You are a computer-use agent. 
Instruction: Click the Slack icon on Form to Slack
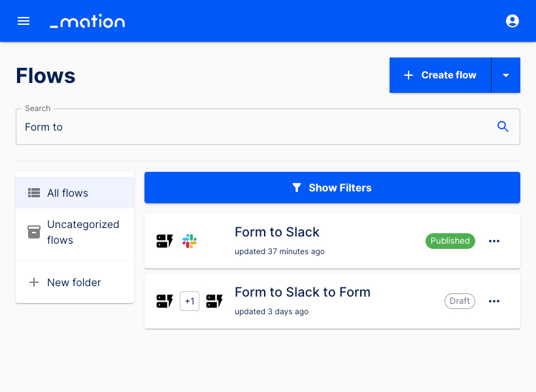[x=190, y=241]
